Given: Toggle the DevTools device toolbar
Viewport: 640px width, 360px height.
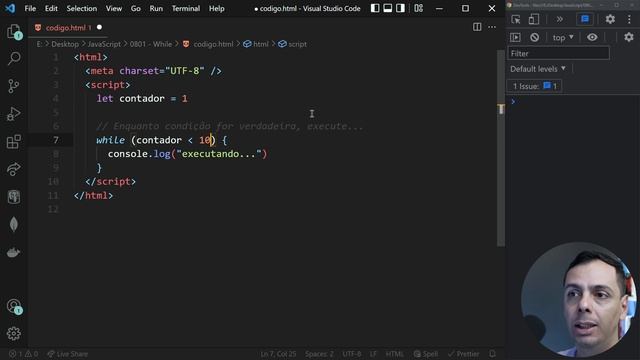Looking at the screenshot, I should click(x=533, y=19).
